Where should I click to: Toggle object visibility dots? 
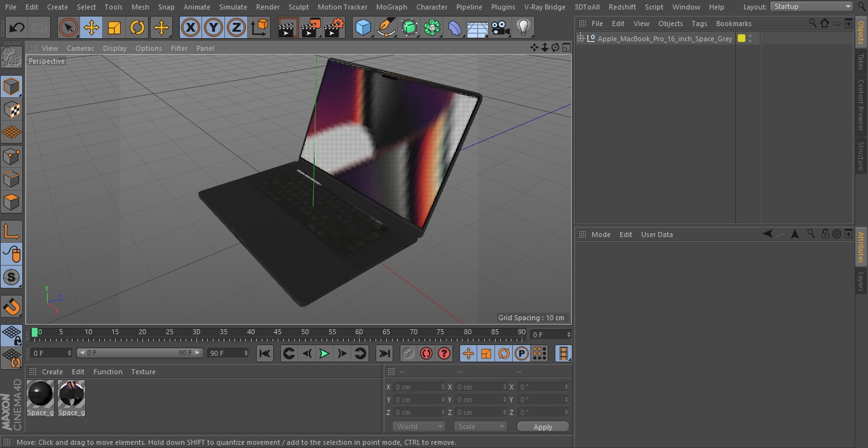(x=750, y=39)
